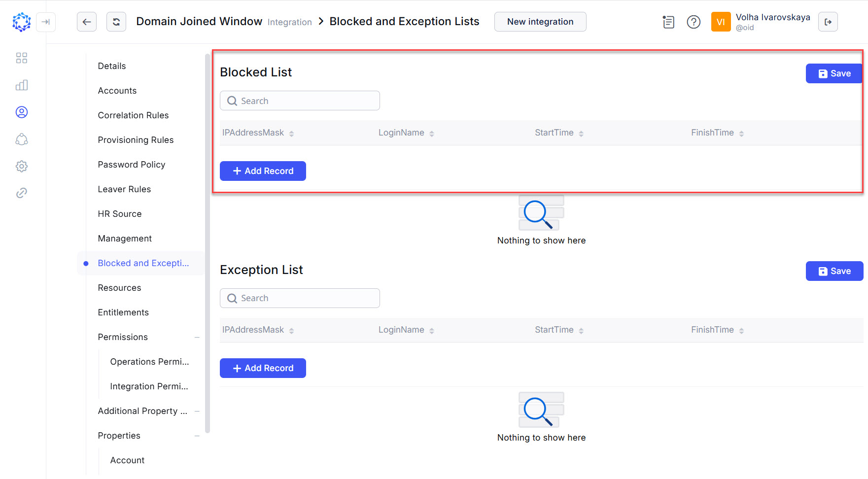Collapse the Permissions section

pyautogui.click(x=198, y=337)
